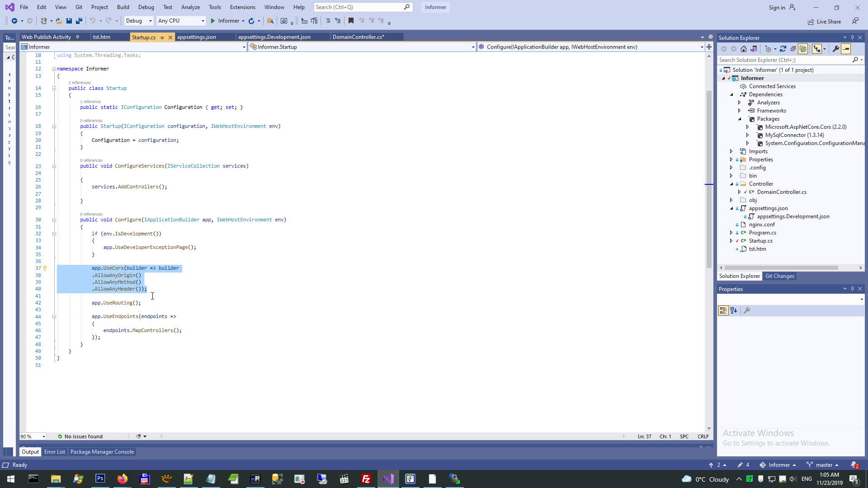
Task: Collapse the Packages node in Solution Explorer
Action: (740, 119)
